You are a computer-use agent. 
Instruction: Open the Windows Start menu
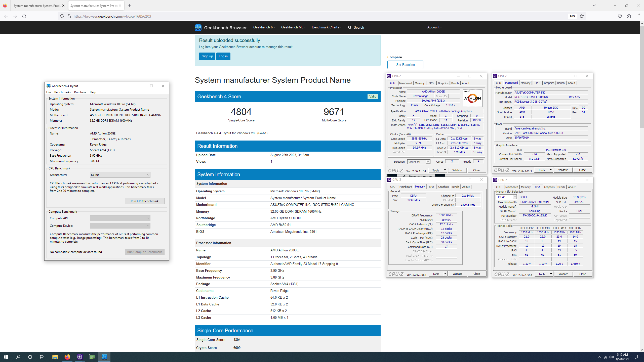point(6,357)
